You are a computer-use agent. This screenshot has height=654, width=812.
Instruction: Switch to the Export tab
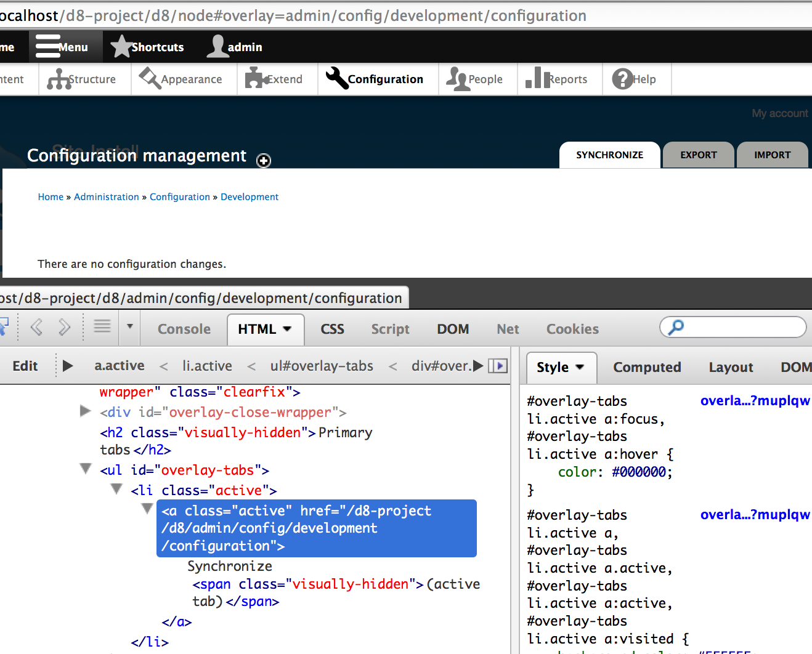[x=698, y=155]
